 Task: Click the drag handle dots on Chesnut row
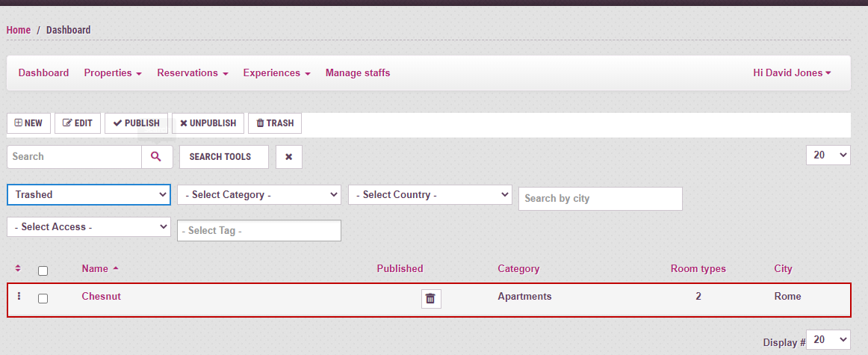[x=19, y=297]
